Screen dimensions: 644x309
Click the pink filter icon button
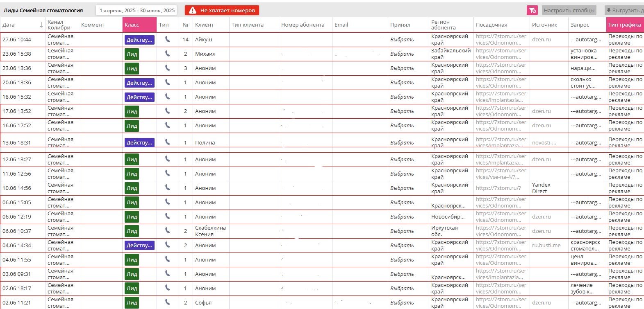pos(532,10)
